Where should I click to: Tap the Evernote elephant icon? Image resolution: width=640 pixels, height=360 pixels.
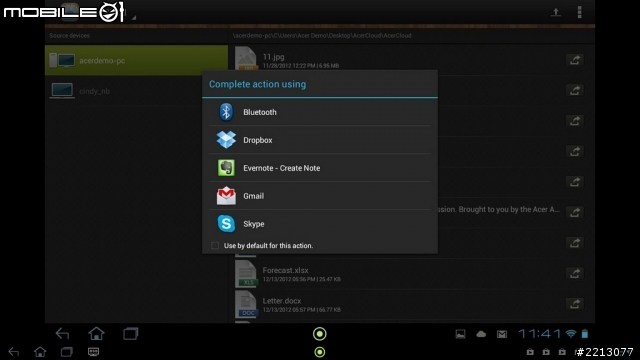(x=226, y=168)
